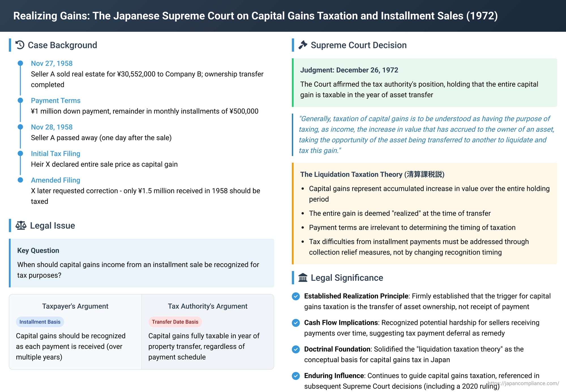Click the text '¥1 million down payment'

[145, 111]
